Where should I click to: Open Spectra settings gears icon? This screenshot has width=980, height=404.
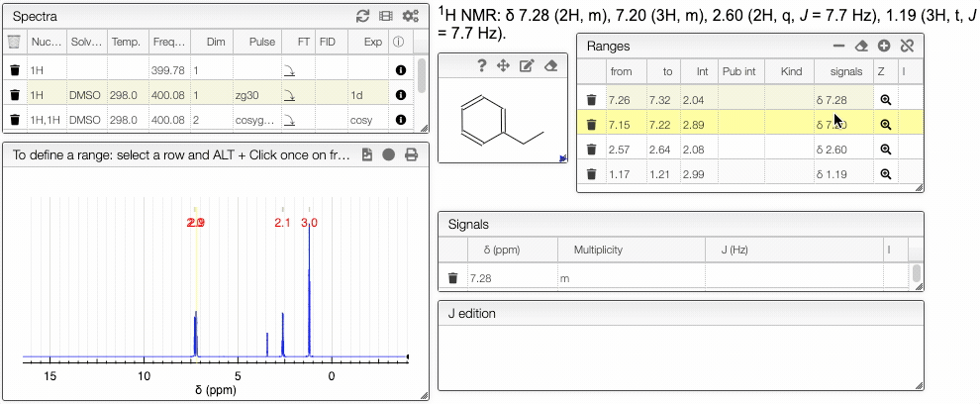[411, 16]
